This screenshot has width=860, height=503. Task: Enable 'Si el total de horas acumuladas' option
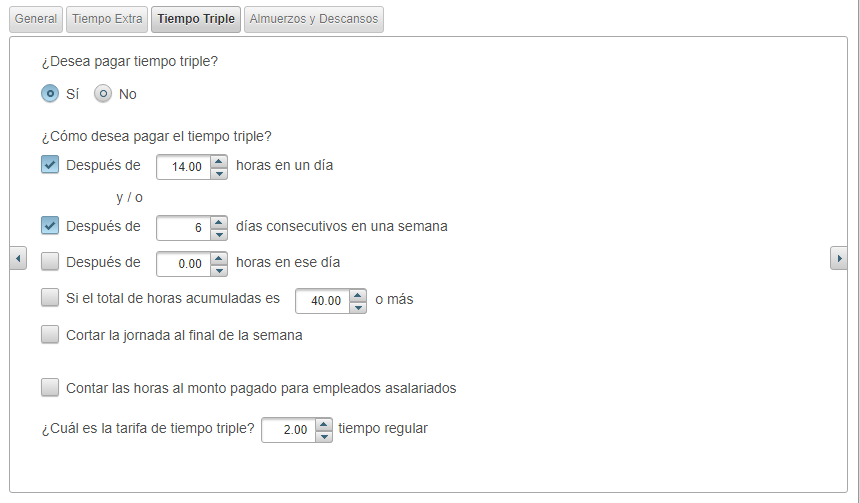(50, 297)
